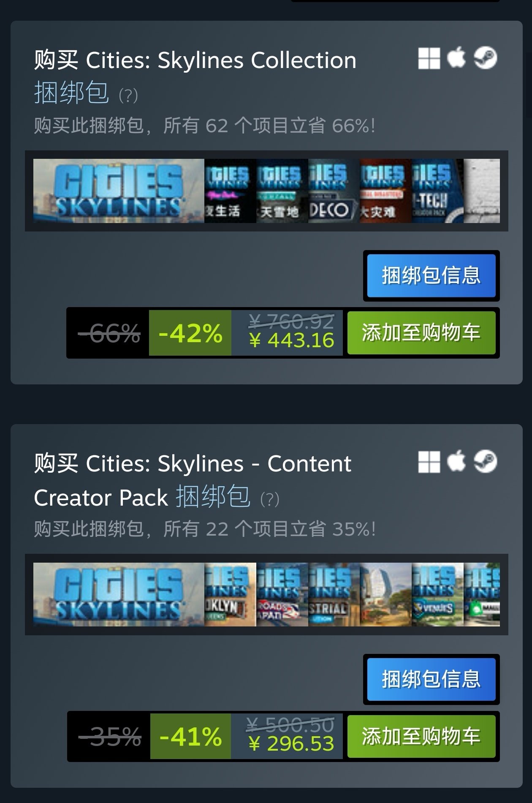The width and height of the screenshot is (532, 803).
Task: Click the -42% discount badge
Action: coord(190,333)
